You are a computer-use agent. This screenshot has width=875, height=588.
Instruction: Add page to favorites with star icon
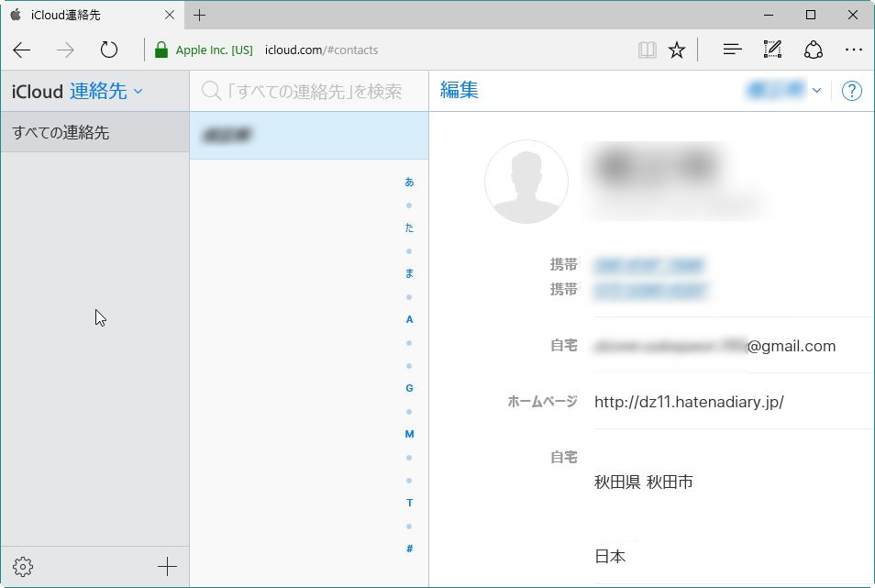pos(677,50)
